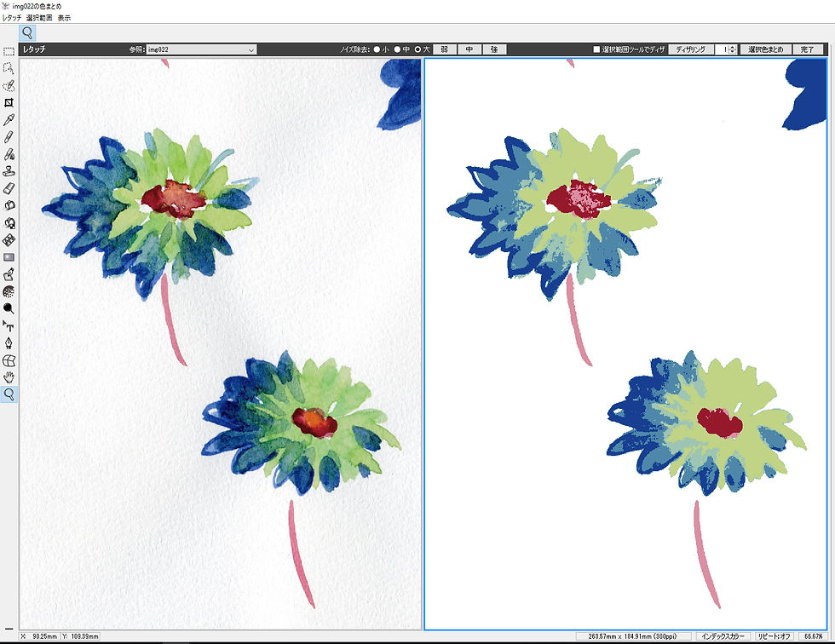Click the 263.57mm x 184.91mm size readout
This screenshot has width=835, height=644.
click(x=632, y=636)
